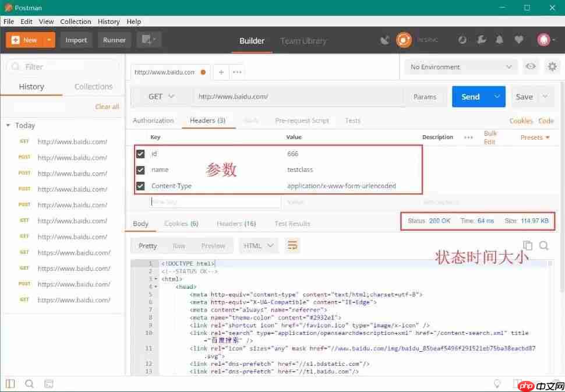Open environment quick look eye icon
Screen dimensions: 565x392
531,67
